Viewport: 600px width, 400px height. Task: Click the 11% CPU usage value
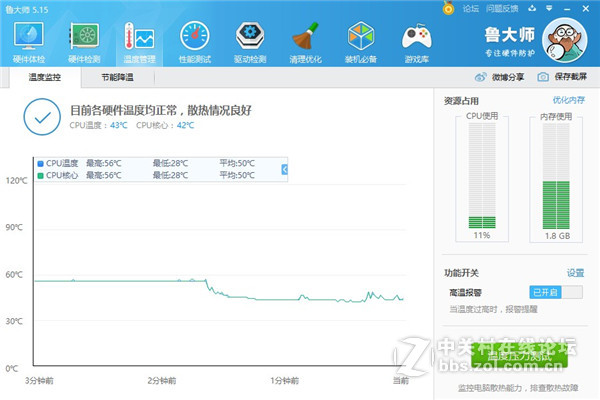click(x=482, y=235)
